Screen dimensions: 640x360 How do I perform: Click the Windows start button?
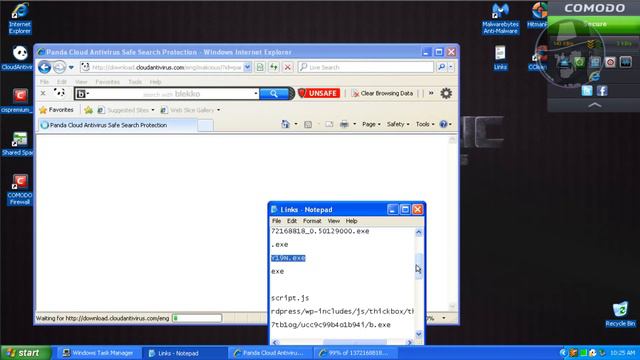pyautogui.click(x=26, y=353)
